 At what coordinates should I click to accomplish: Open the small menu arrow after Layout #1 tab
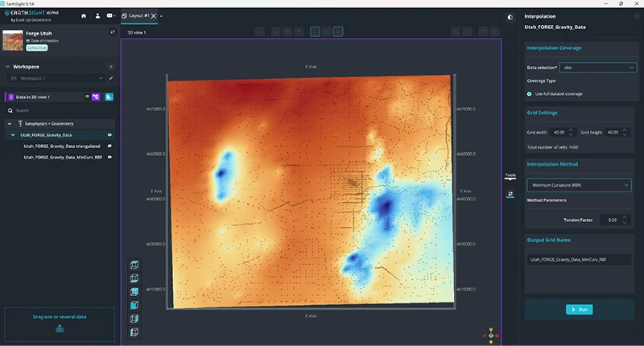(x=161, y=16)
